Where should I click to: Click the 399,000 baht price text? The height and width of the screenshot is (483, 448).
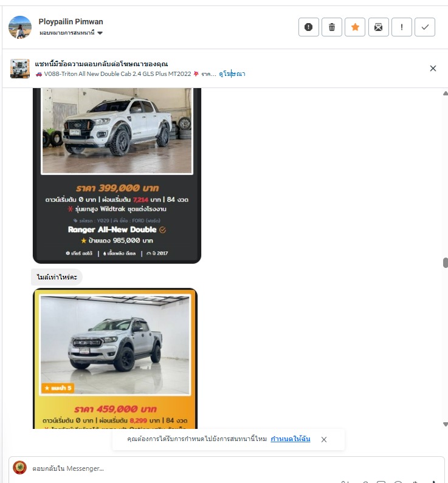(x=117, y=188)
